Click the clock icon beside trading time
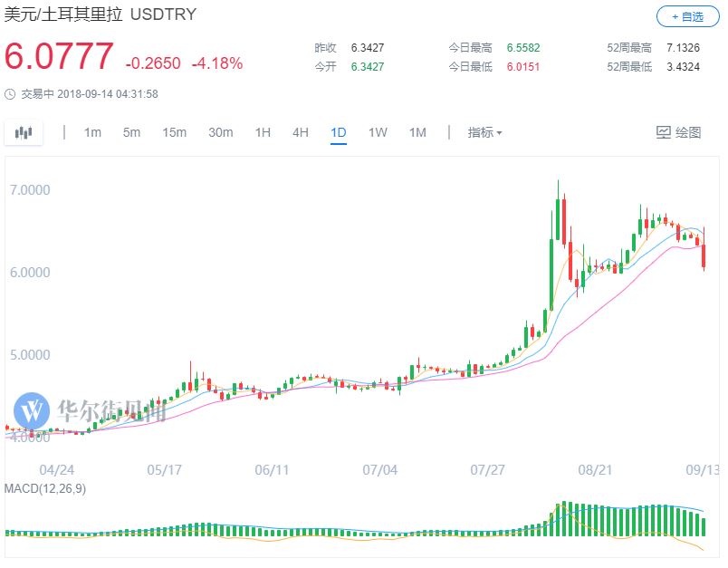 click(x=10, y=93)
